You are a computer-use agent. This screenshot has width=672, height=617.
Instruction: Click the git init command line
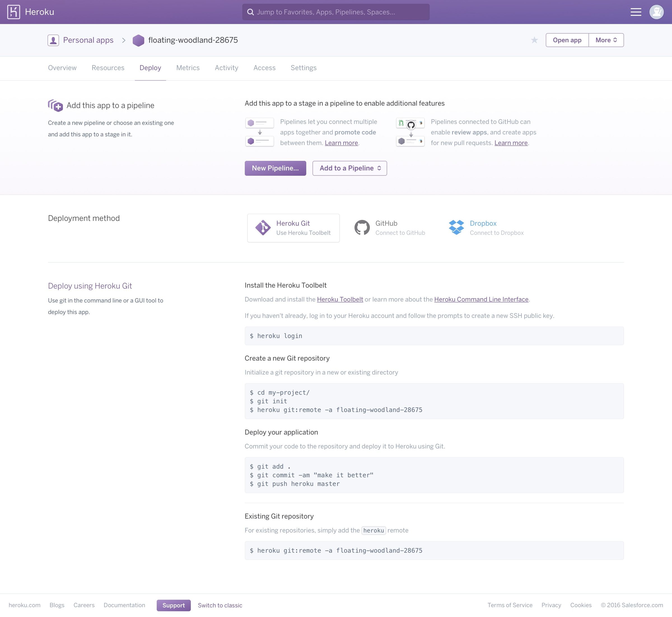pos(269,401)
